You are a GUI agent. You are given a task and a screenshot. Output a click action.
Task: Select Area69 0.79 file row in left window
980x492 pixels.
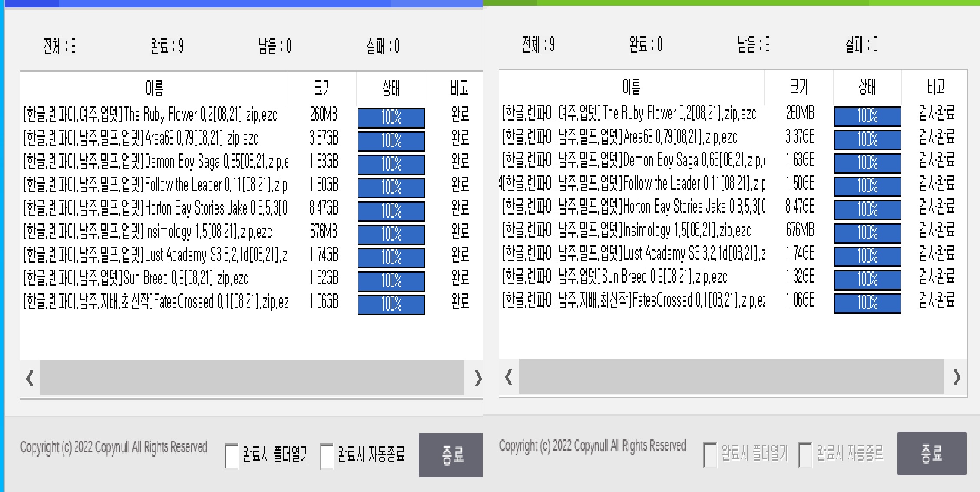[x=141, y=139]
